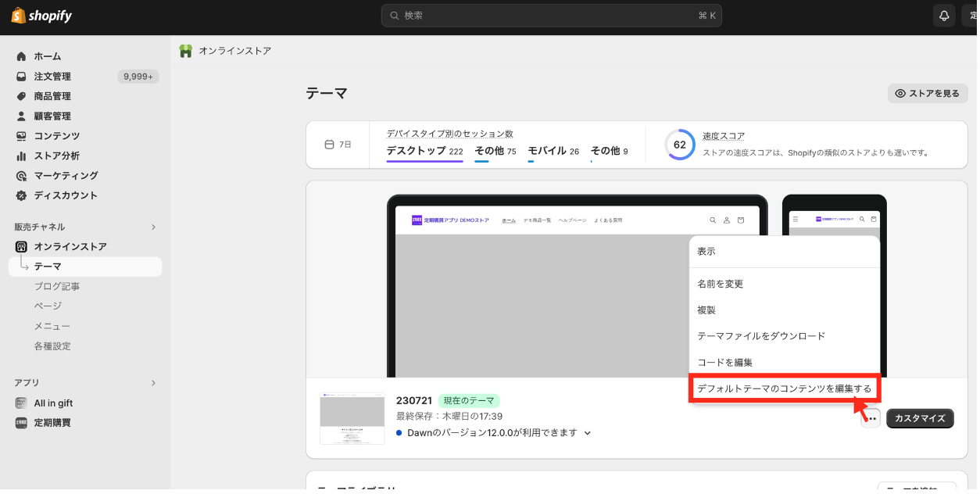Click the 商品管理 tag icon

coord(21,96)
